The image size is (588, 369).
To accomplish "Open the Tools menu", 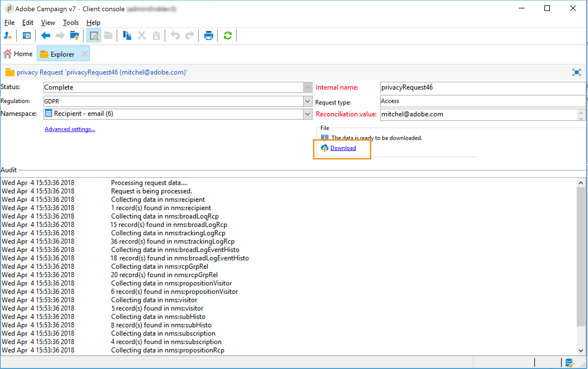I will (x=71, y=23).
